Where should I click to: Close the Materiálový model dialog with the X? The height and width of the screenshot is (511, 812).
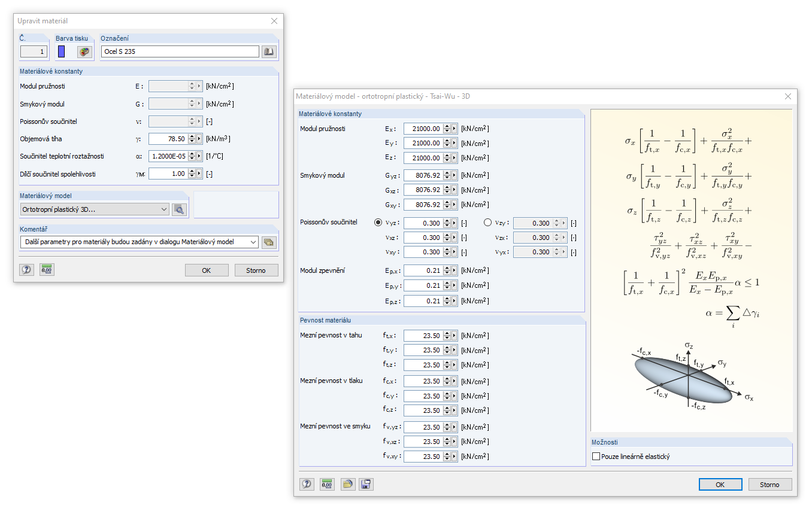point(788,96)
